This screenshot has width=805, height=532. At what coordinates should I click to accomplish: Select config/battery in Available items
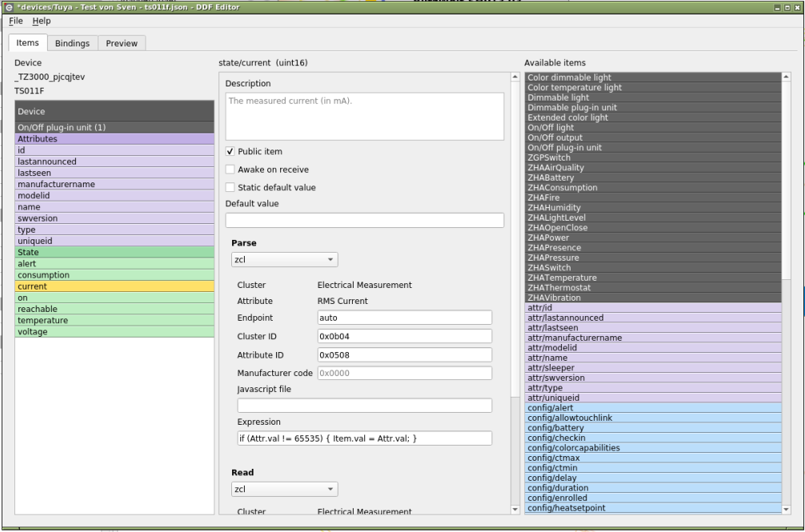(653, 428)
